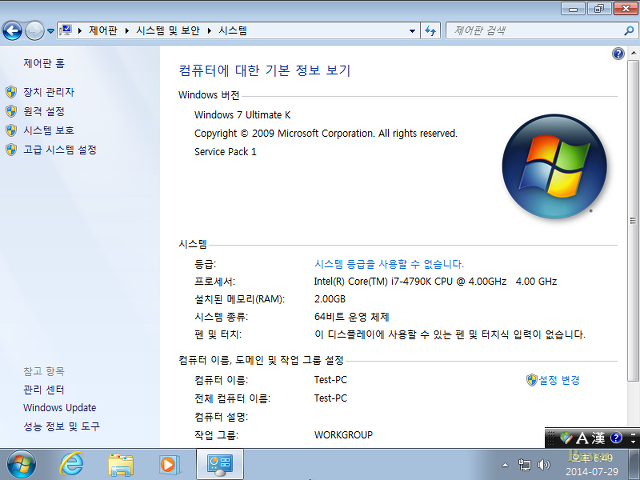Click the Service Pack 1 text
This screenshot has height=480, width=640.
pyautogui.click(x=225, y=152)
